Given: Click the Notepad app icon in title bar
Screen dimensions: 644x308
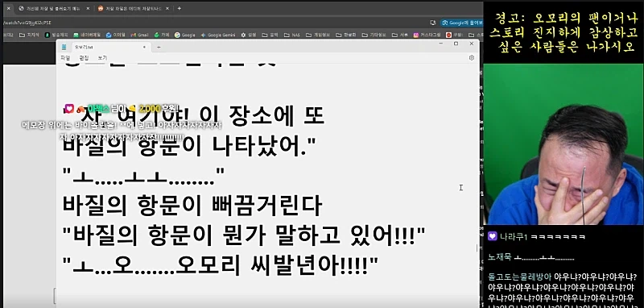Looking at the screenshot, I should click(64, 47).
